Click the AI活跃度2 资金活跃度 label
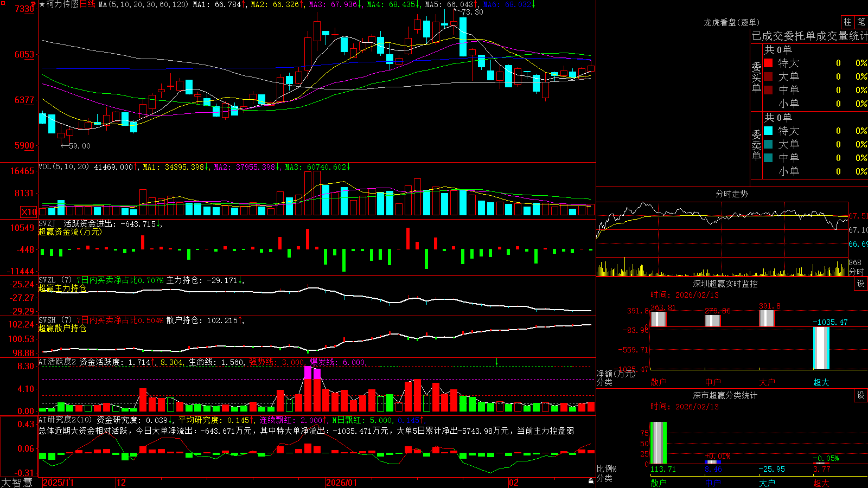 (x=81, y=362)
